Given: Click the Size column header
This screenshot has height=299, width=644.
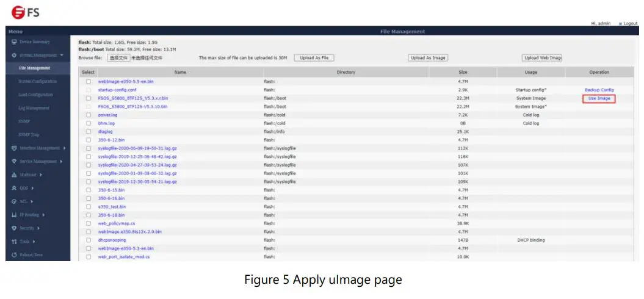Looking at the screenshot, I should [463, 72].
